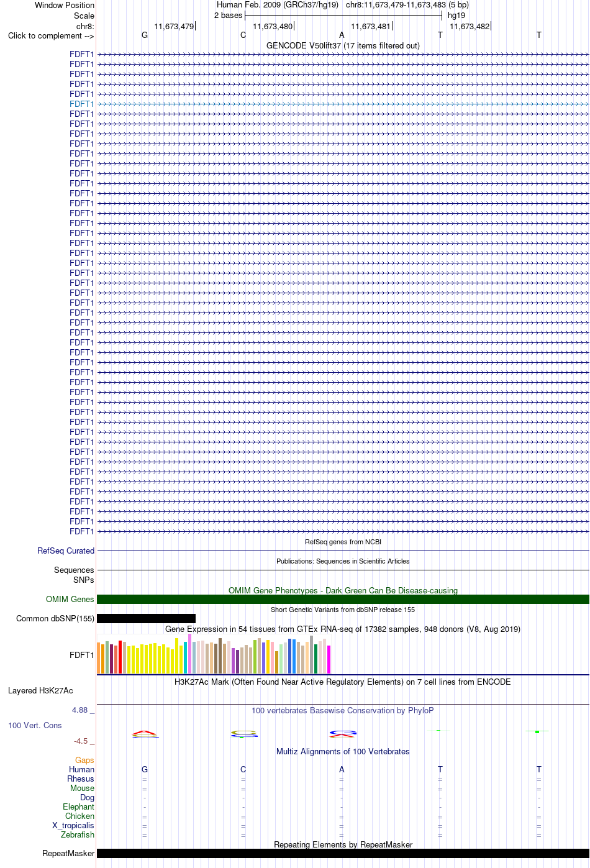Click the dark green OMIM Genes item bar
590x868 pixels.
pyautogui.click(x=343, y=600)
